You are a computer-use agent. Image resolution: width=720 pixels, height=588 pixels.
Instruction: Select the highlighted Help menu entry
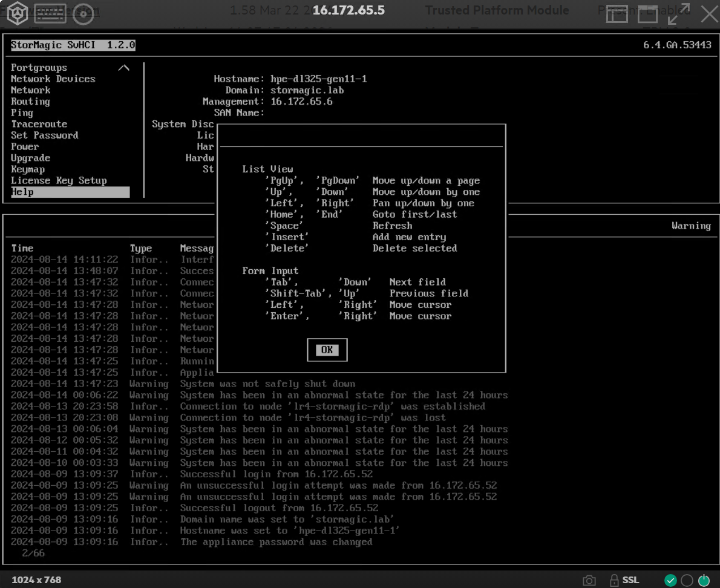(x=70, y=192)
